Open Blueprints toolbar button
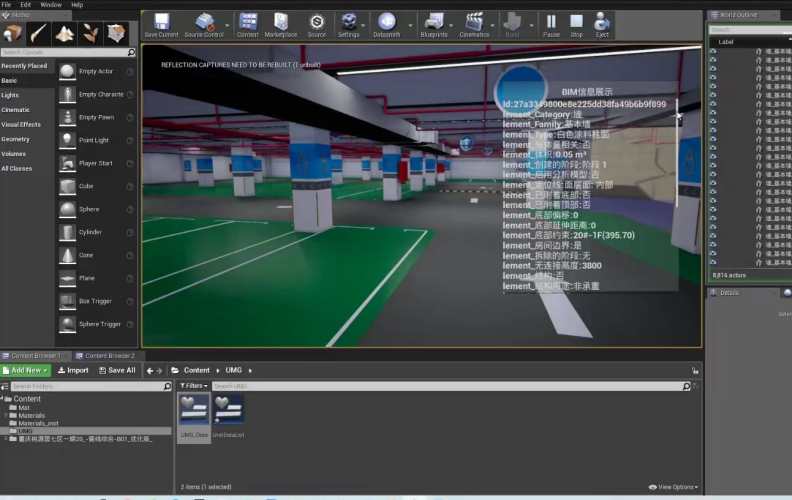 [434, 25]
